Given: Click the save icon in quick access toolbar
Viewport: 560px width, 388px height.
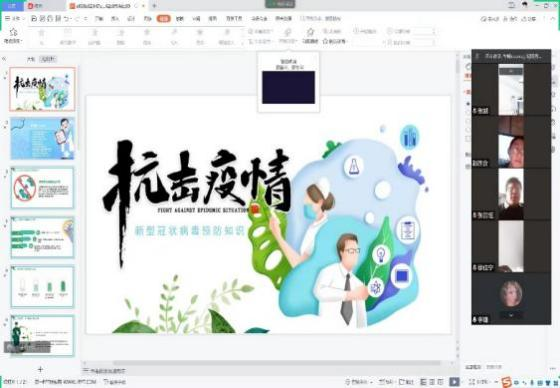Looking at the screenshot, I should point(35,19).
